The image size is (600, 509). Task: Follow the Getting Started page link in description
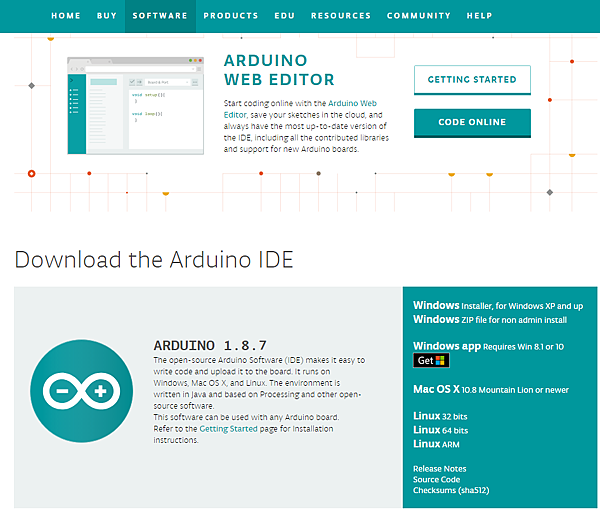coord(228,429)
